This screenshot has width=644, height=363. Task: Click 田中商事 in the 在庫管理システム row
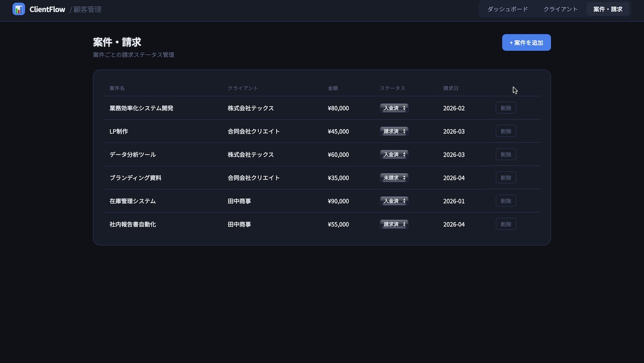(x=239, y=201)
